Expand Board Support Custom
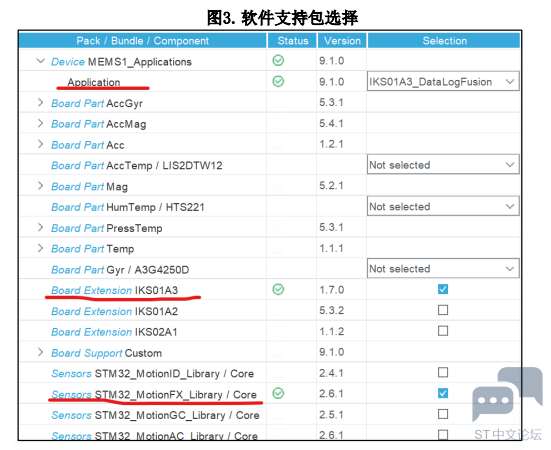The width and height of the screenshot is (551, 450). pyautogui.click(x=40, y=352)
